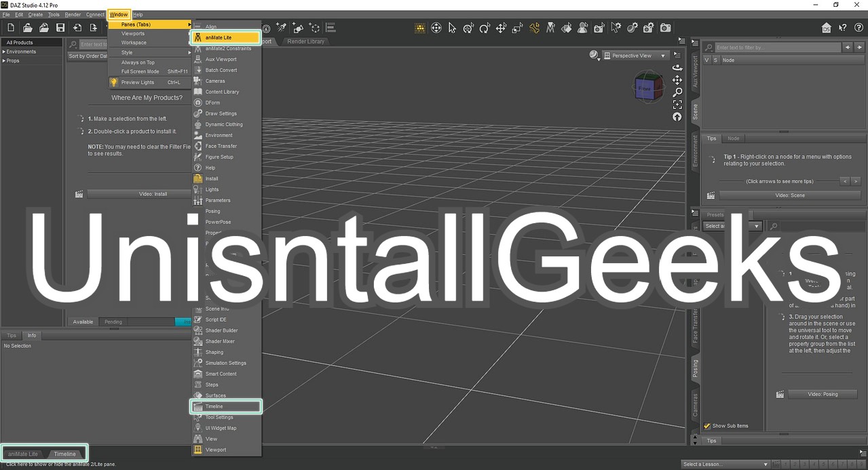
Task: Choose Simulation Settings from Panes submenu
Action: click(226, 363)
